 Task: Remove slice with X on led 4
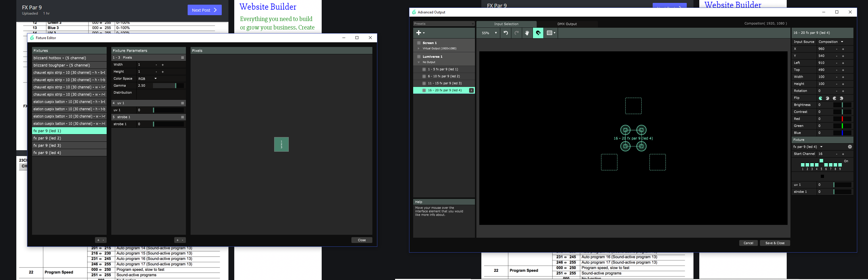pyautogui.click(x=471, y=90)
